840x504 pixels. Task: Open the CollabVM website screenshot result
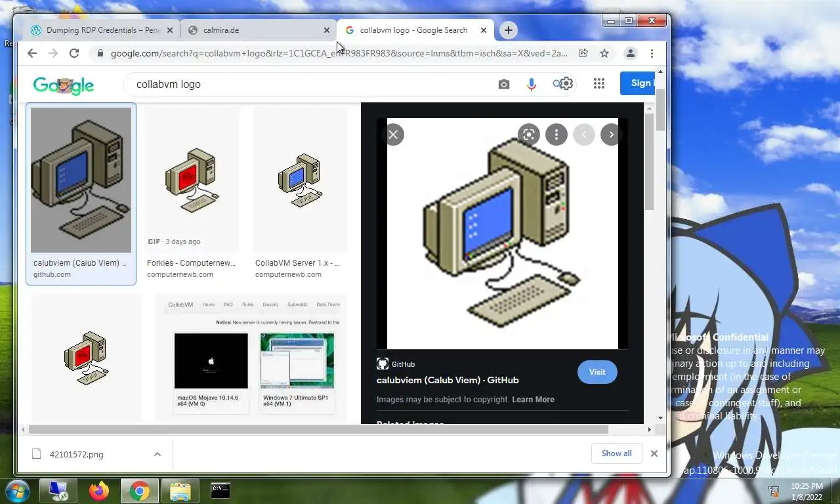coord(251,358)
